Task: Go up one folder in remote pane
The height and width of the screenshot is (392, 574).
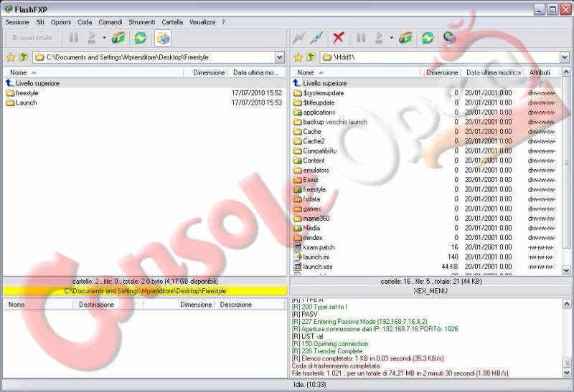Action: [x=311, y=57]
